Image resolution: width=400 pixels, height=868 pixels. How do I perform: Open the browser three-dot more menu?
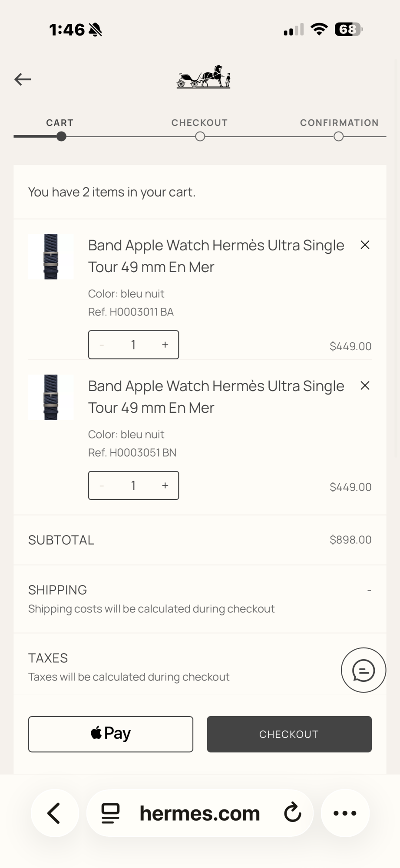[x=345, y=813]
